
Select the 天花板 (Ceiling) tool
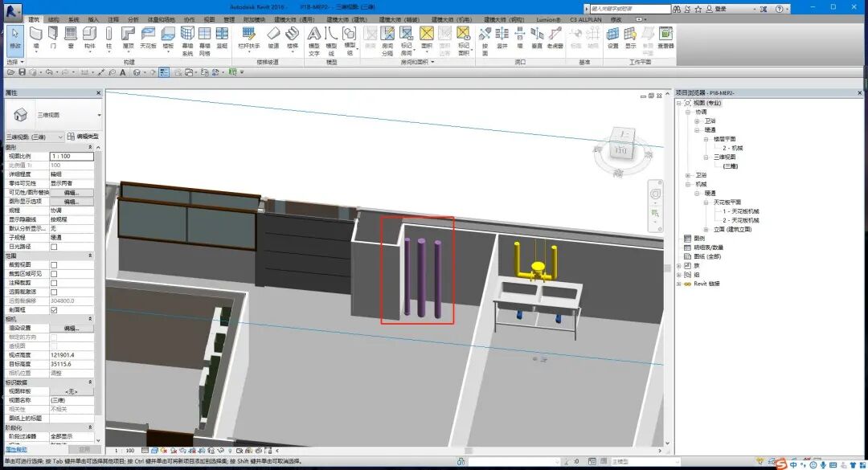[149, 38]
